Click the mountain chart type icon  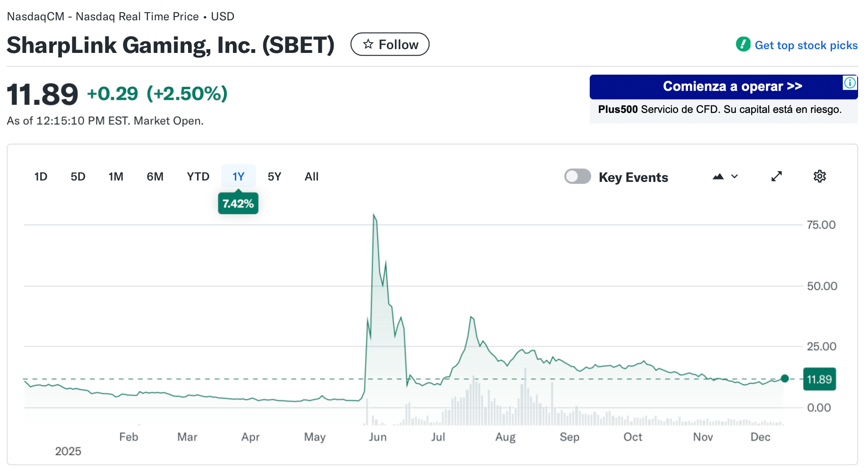click(x=718, y=177)
